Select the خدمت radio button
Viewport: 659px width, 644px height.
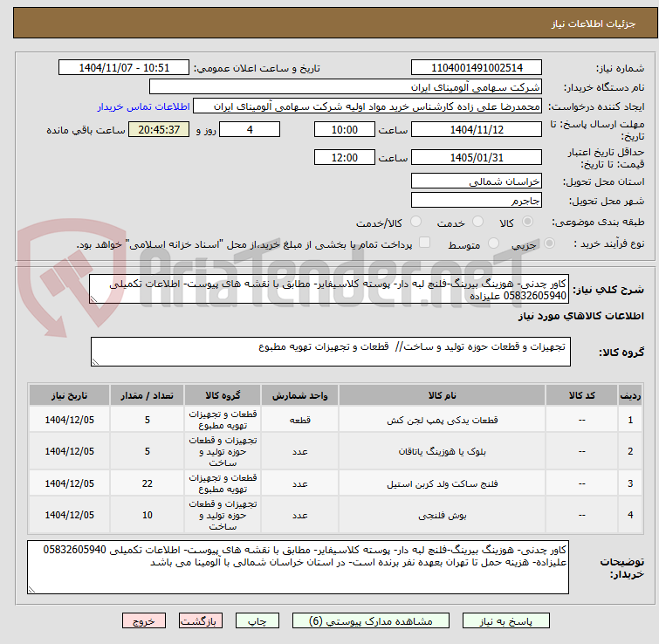[x=477, y=222]
